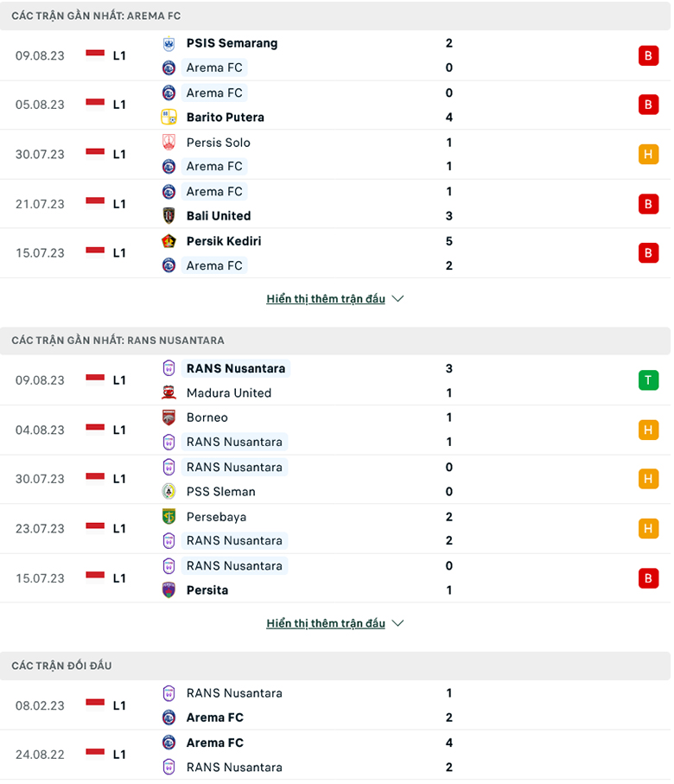Viewport: 674px width, 784px height.
Task: Open the first 'Hiển thị thêm trận đấu' link
Action: [326, 299]
